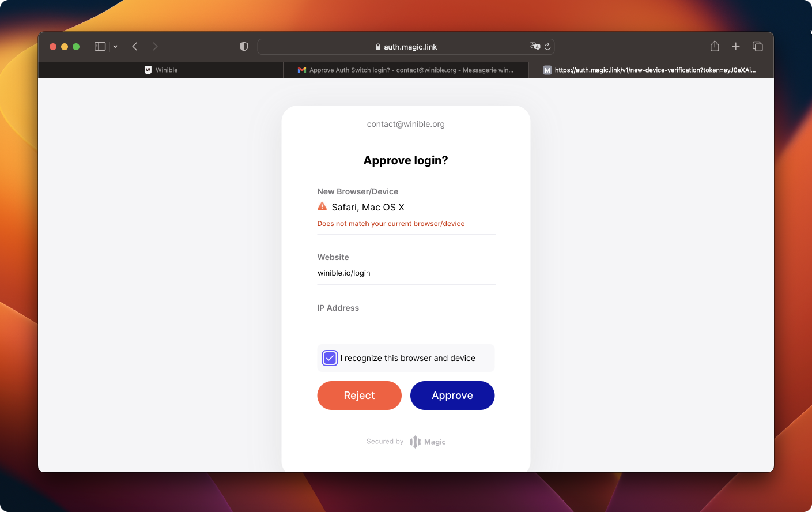Switch to the Winible tab
Screen dimensions: 812x512
pyautogui.click(x=161, y=70)
